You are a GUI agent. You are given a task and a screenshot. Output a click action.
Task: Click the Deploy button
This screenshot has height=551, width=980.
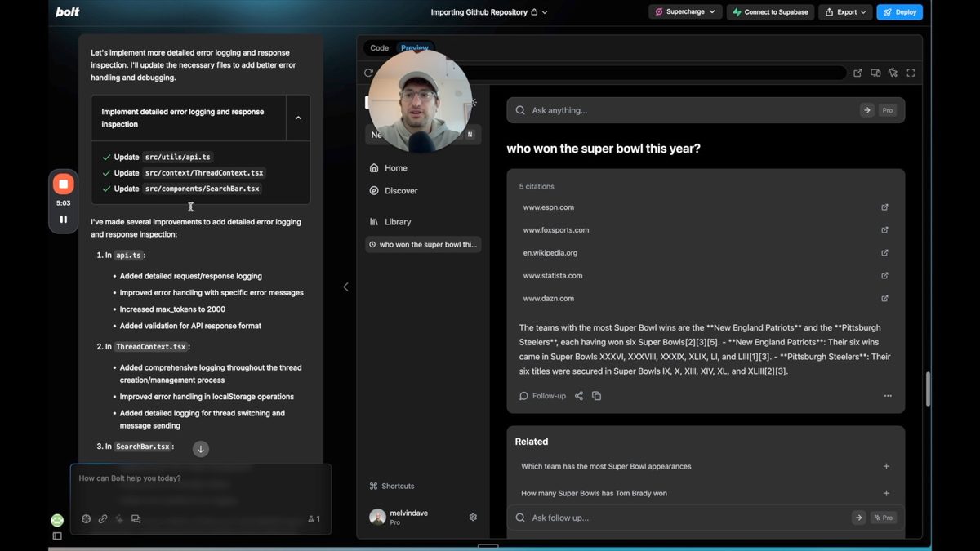click(x=899, y=12)
